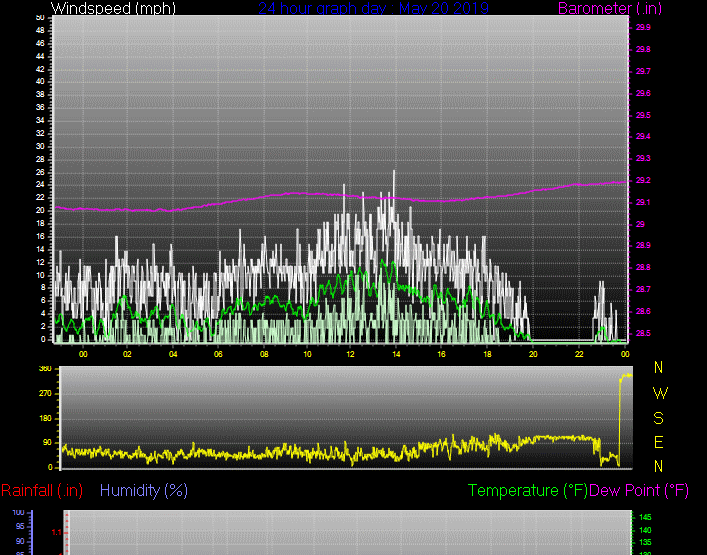
Task: Click the 48 tick on windspeed axis
Action: [x=40, y=30]
